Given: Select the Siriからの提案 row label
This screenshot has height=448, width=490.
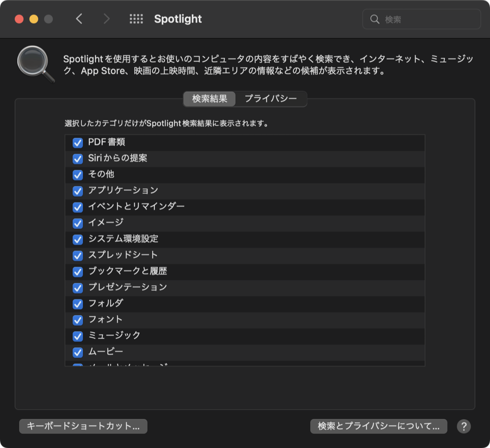Looking at the screenshot, I should pos(118,158).
